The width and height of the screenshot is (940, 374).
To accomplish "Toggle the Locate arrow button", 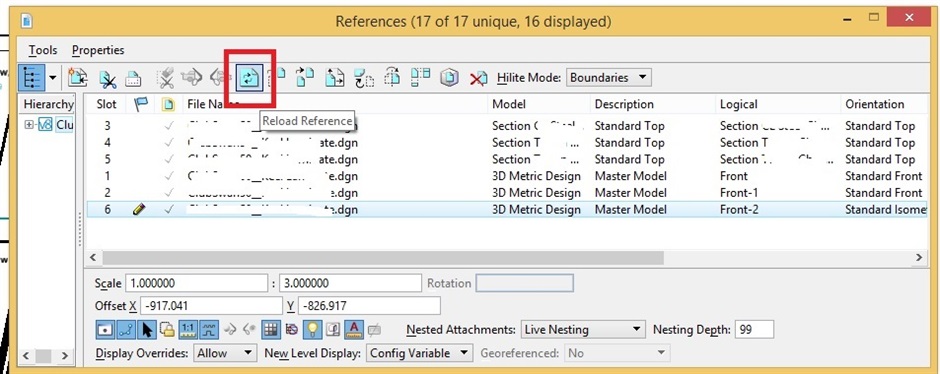I will [146, 329].
